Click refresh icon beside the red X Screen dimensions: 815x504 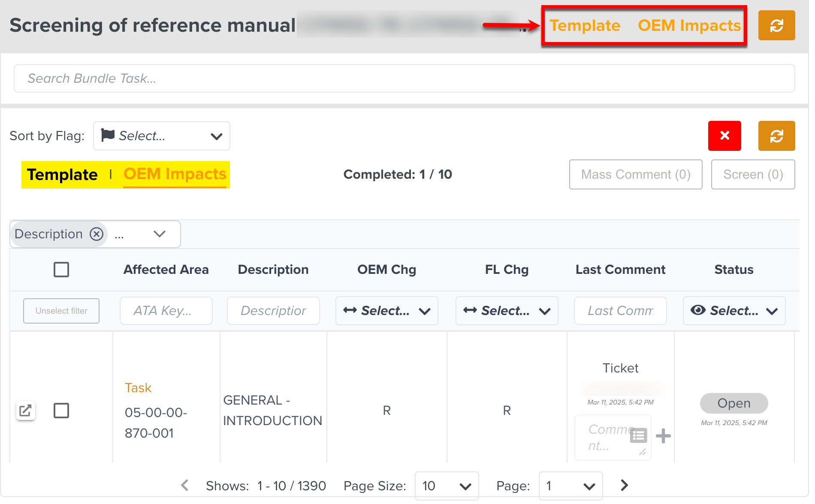776,136
